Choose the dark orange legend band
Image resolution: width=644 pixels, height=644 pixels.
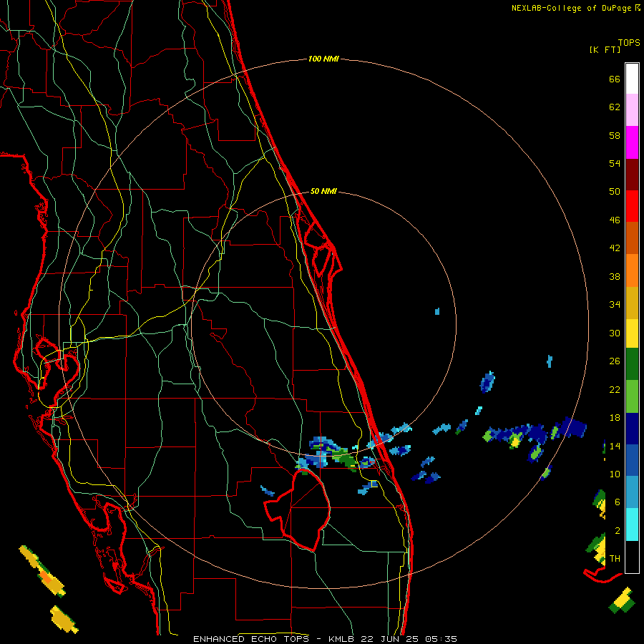[632, 238]
